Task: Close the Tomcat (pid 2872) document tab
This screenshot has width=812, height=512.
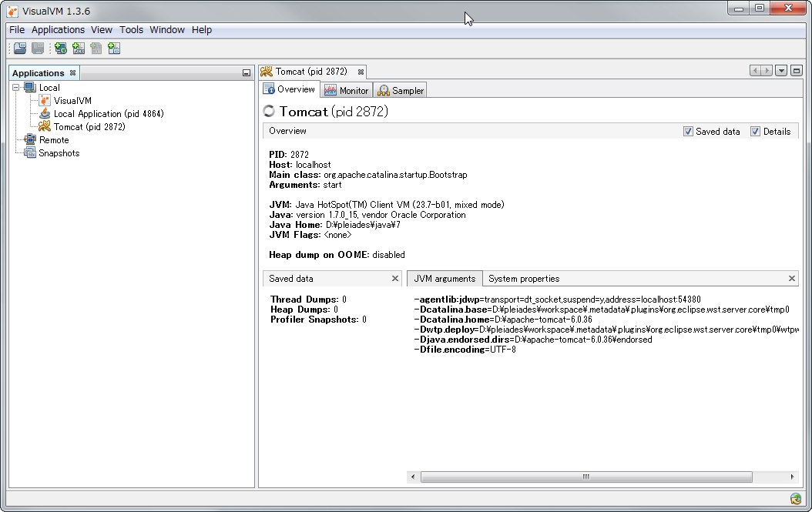Action: 361,72
